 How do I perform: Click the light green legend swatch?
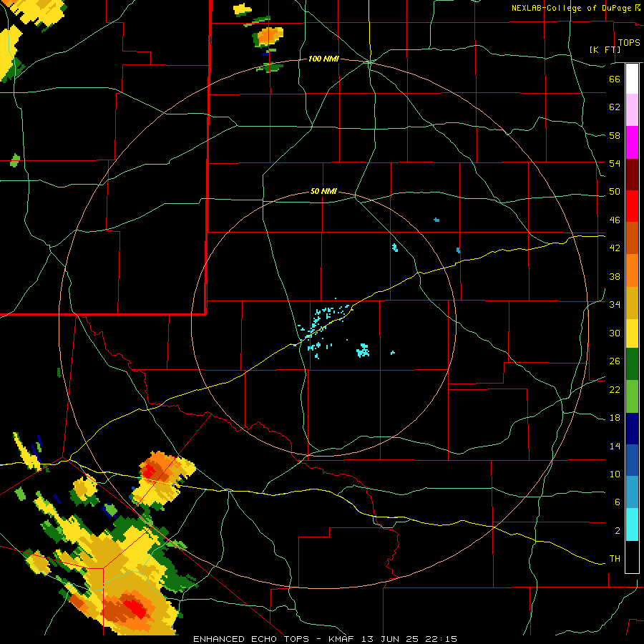(x=632, y=396)
